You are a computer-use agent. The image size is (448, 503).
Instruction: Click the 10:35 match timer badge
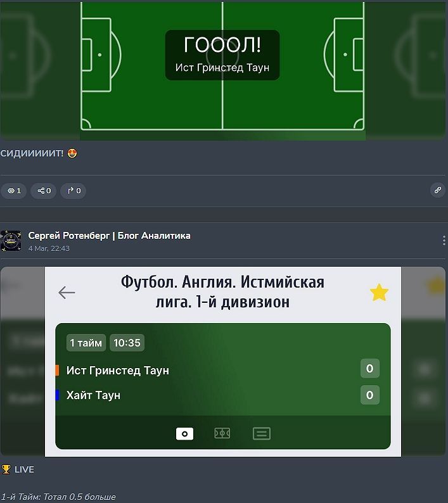[127, 343]
